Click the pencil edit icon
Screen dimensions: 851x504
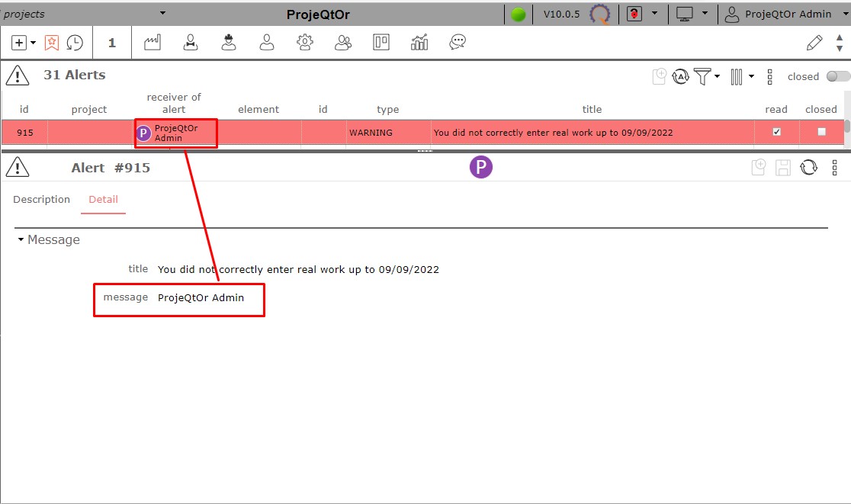pos(814,43)
